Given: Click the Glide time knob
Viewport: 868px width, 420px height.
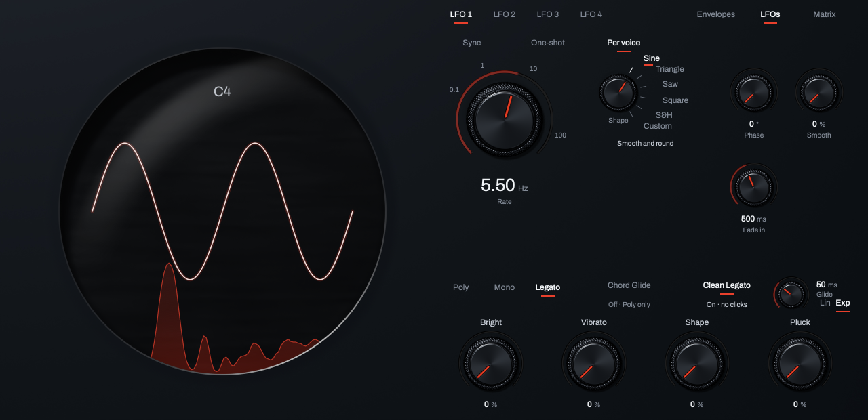Looking at the screenshot, I should point(792,294).
